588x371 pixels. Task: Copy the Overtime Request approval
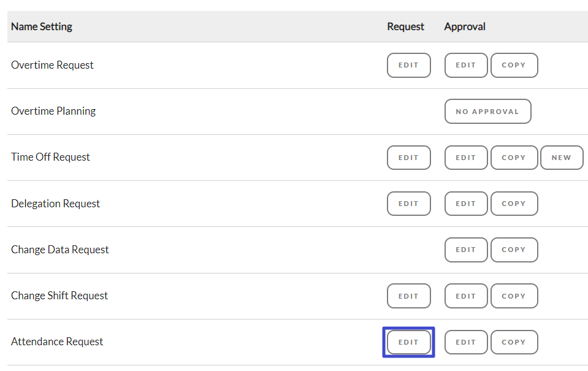[514, 65]
